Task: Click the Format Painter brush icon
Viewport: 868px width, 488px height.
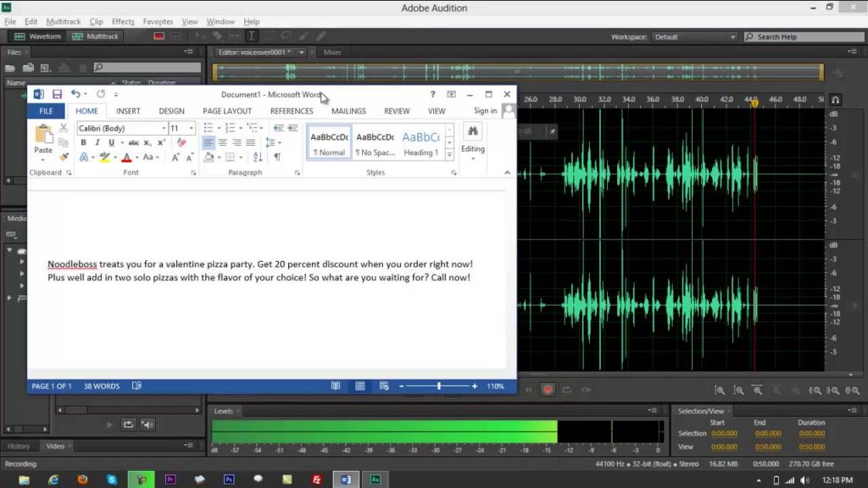Action: (64, 157)
